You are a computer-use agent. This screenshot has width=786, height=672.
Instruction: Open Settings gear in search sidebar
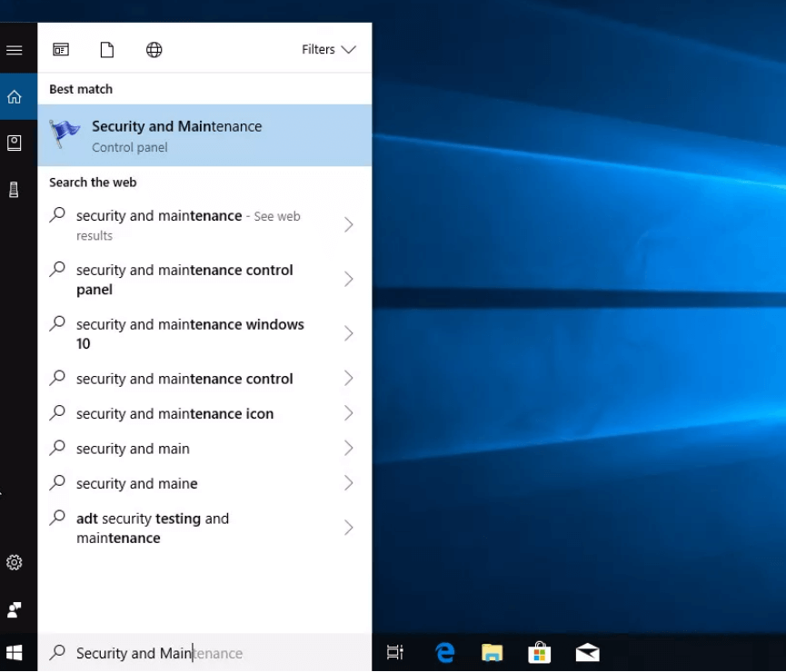(x=14, y=562)
